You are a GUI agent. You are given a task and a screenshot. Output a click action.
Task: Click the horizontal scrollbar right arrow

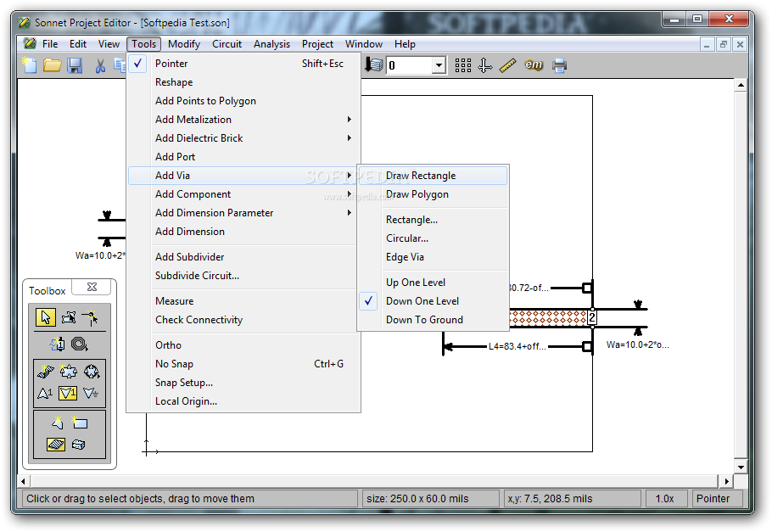[x=726, y=481]
